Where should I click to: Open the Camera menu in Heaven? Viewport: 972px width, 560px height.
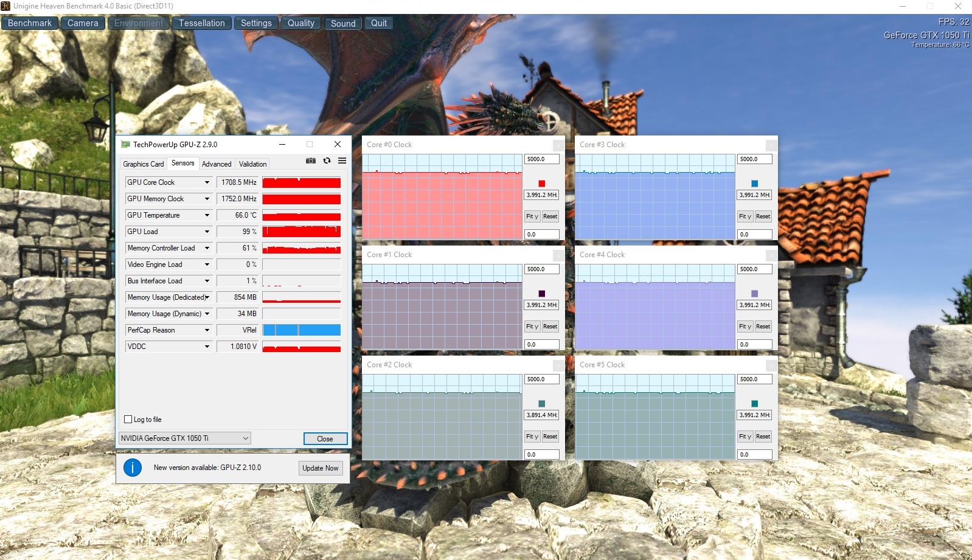pos(83,23)
